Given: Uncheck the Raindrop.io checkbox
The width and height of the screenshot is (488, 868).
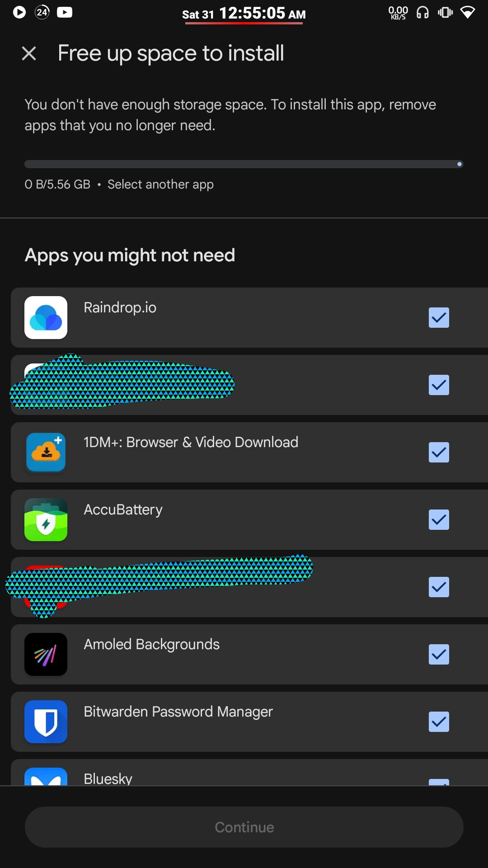Looking at the screenshot, I should pyautogui.click(x=439, y=317).
